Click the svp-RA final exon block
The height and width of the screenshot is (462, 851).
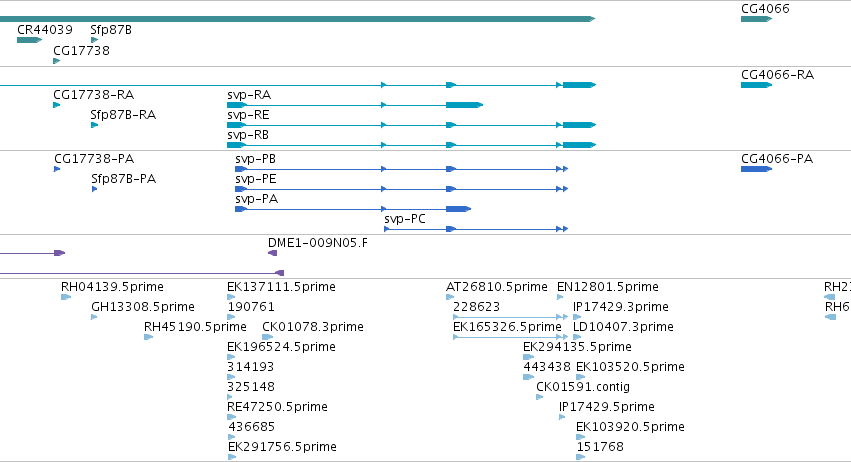[x=464, y=105]
